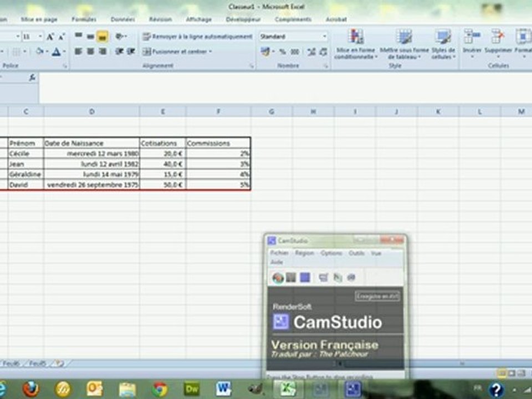532x399 pixels.
Task: Open Mise en forme conditionnelle
Action: [x=356, y=44]
